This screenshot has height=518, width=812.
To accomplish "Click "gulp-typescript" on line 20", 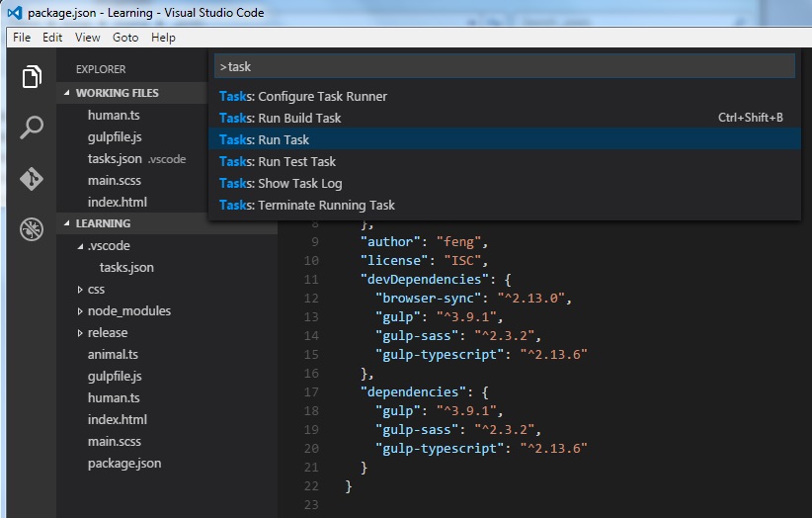I will pyautogui.click(x=440, y=448).
